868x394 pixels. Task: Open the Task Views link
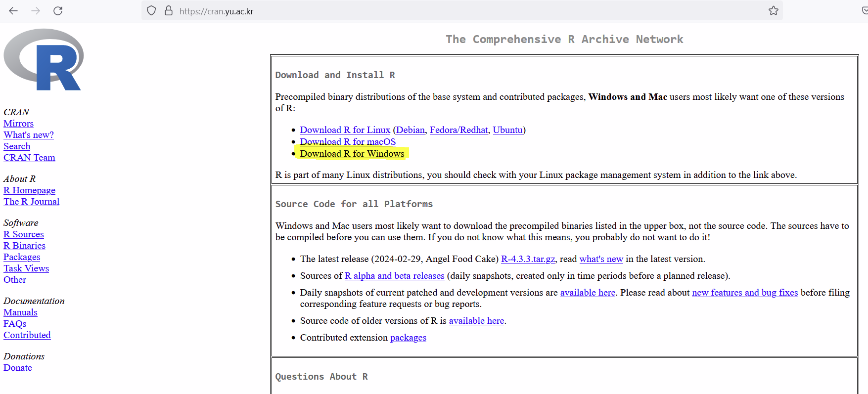26,268
